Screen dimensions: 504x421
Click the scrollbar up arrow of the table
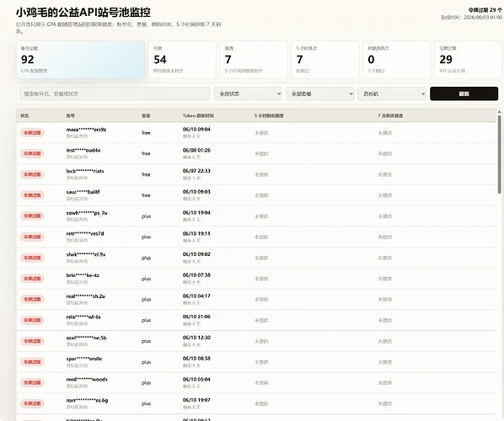[x=499, y=112]
